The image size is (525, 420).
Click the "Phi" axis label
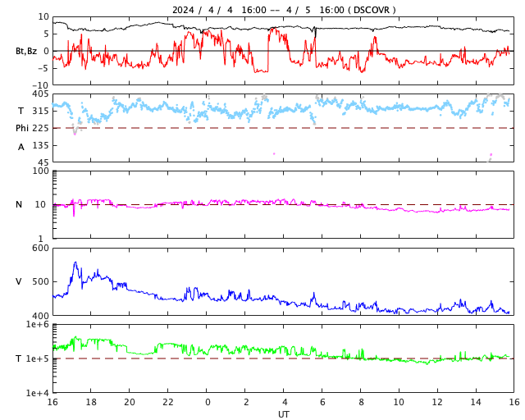point(22,128)
